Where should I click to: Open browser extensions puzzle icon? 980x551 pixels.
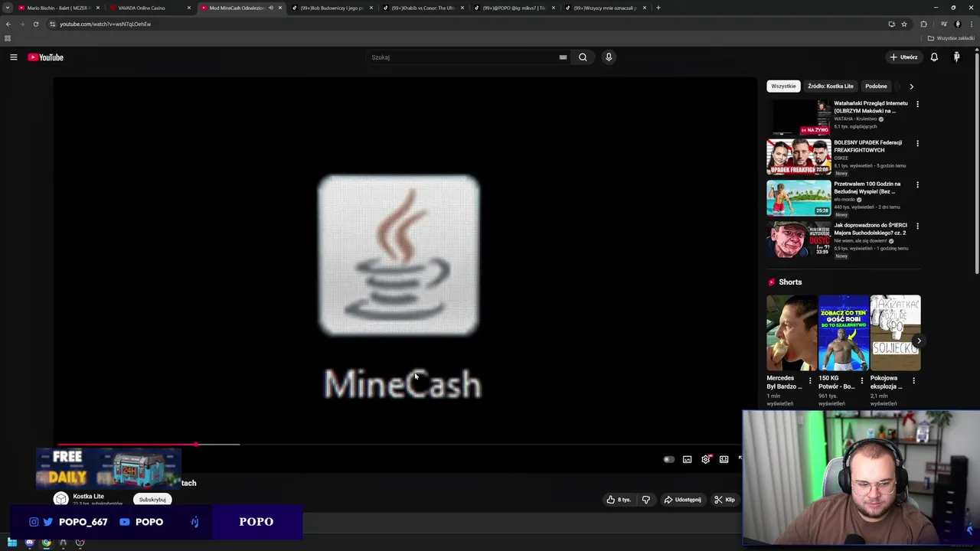923,24
